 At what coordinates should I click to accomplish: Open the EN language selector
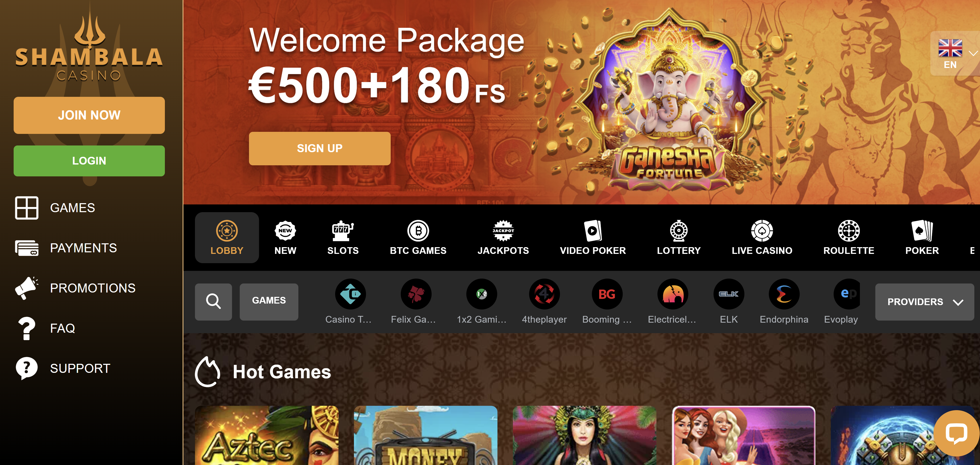955,53
